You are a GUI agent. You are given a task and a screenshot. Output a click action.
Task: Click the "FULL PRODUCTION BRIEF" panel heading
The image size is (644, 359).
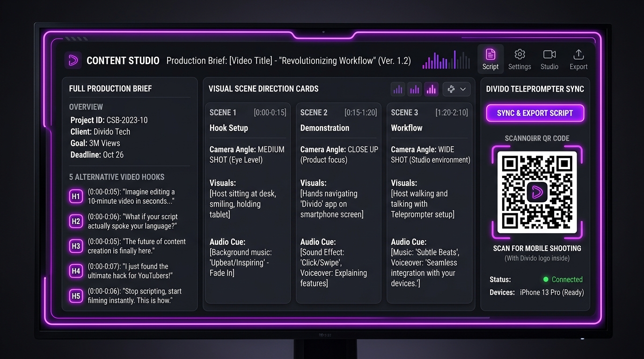tap(110, 89)
